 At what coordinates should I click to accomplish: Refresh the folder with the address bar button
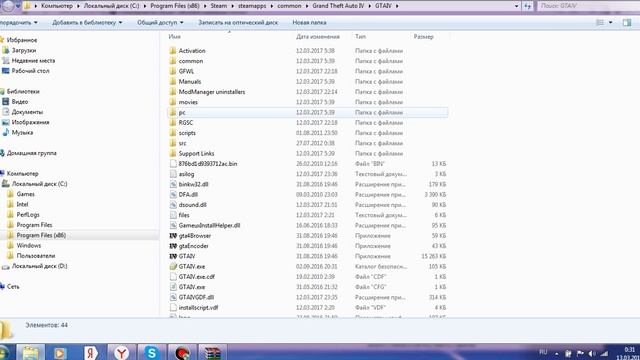click(528, 6)
